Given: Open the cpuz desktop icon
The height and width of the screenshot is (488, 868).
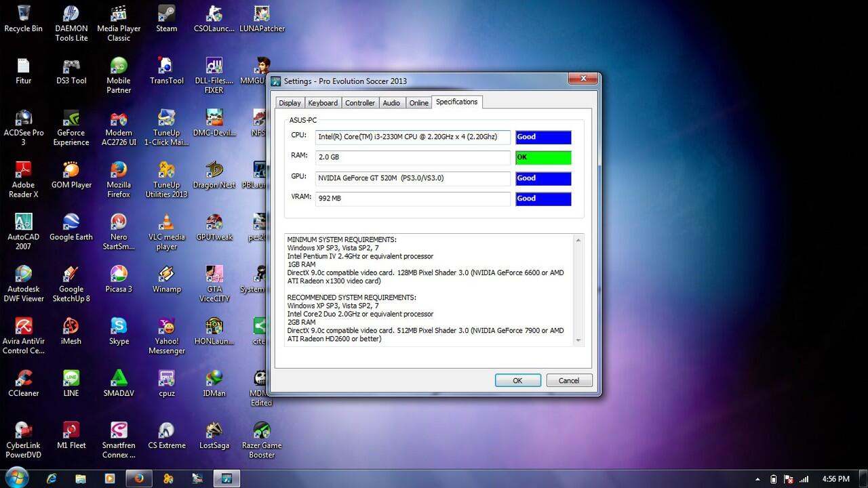Looking at the screenshot, I should pos(166,384).
